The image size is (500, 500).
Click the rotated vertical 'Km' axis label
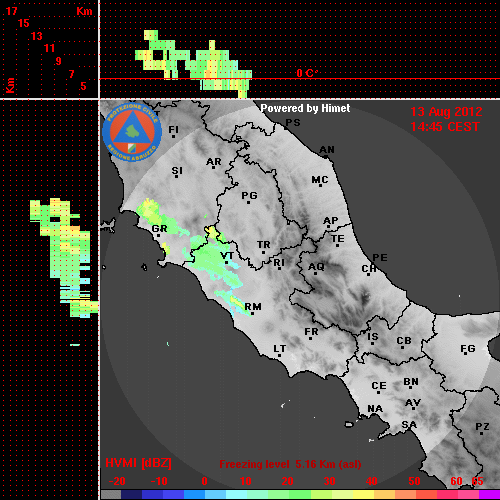[x=10, y=85]
